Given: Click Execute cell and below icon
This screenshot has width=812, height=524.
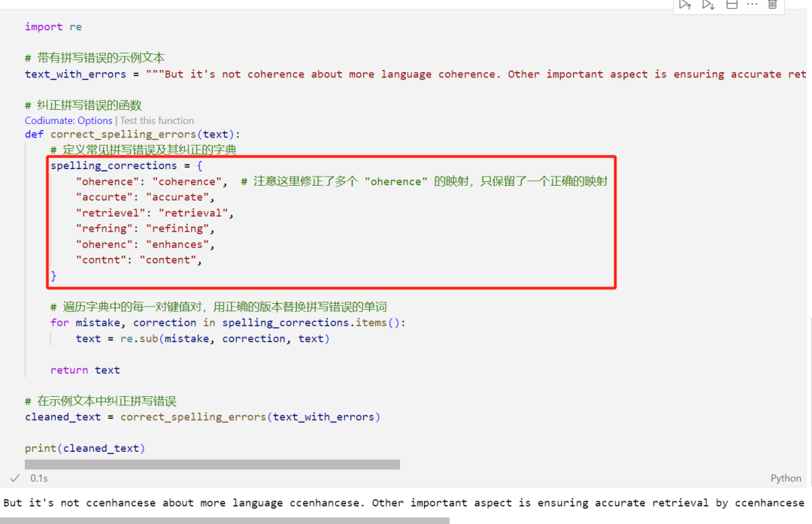Looking at the screenshot, I should 707,5.
